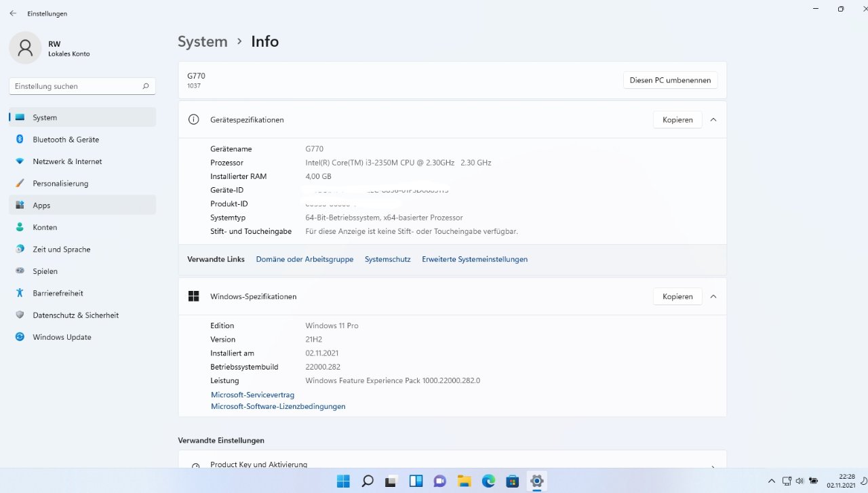Open network tray icon
This screenshot has width=868, height=493.
[787, 481]
